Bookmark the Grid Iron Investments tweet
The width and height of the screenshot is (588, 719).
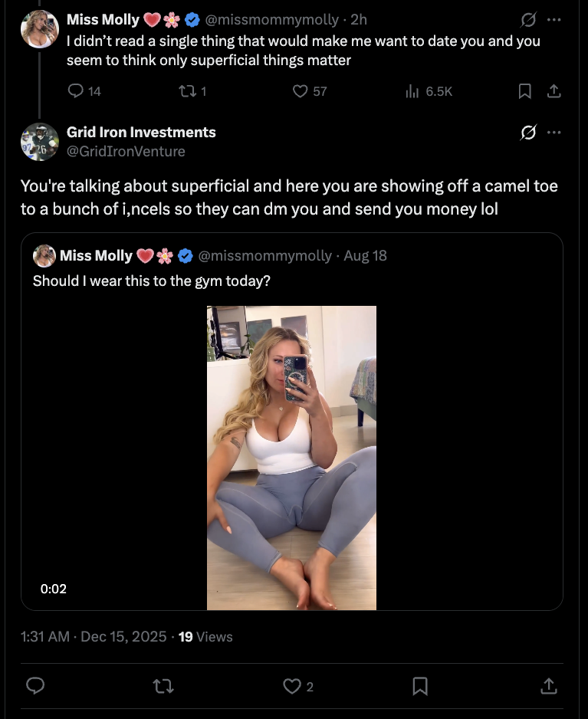420,686
